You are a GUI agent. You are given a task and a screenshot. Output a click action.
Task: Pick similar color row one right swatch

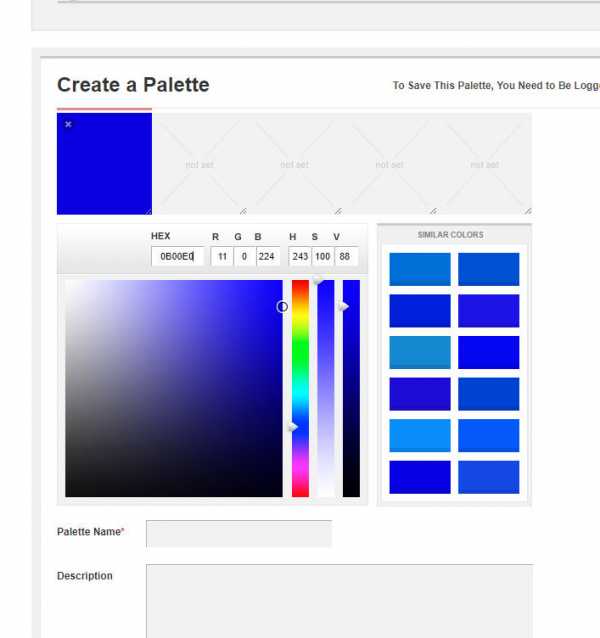489,269
